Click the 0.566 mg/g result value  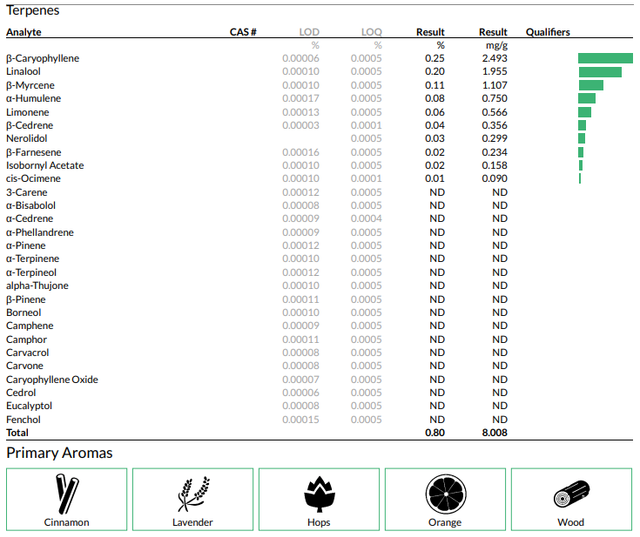tap(495, 112)
